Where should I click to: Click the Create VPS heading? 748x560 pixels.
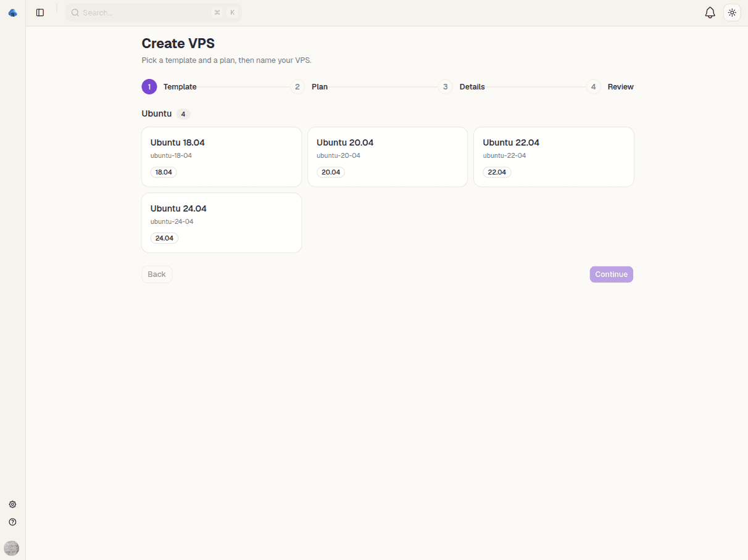[x=178, y=43]
